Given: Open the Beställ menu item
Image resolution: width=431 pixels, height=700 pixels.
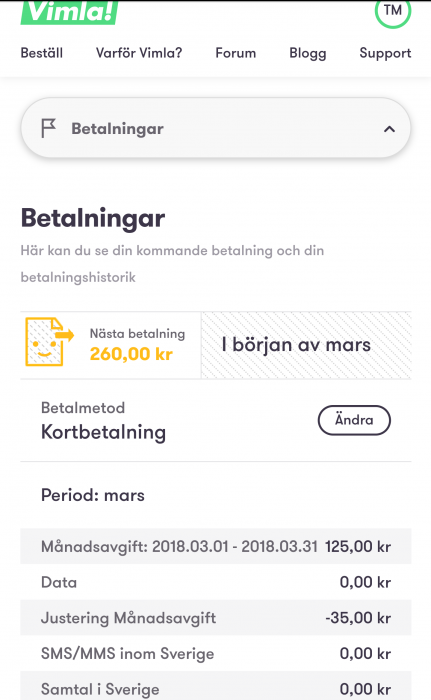Looking at the screenshot, I should point(42,53).
